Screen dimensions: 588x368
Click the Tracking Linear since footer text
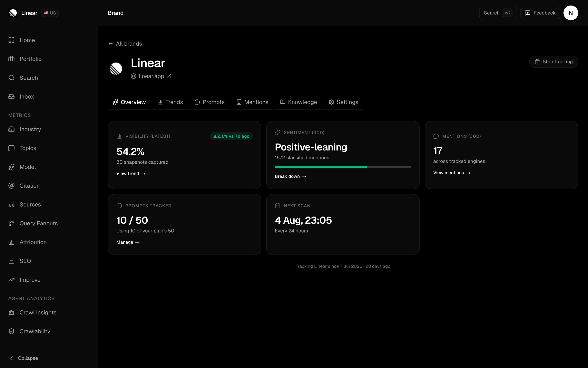click(343, 266)
